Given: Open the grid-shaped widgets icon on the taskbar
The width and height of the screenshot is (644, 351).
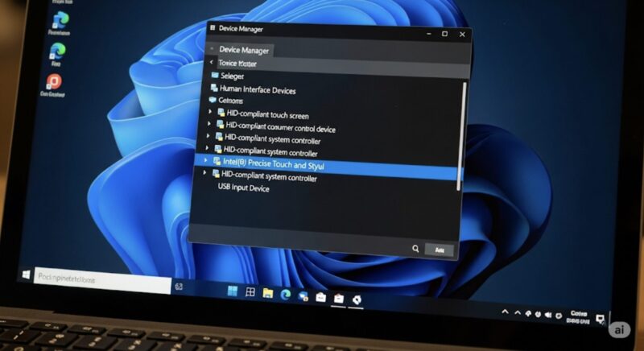Looking at the screenshot, I should point(250,292).
